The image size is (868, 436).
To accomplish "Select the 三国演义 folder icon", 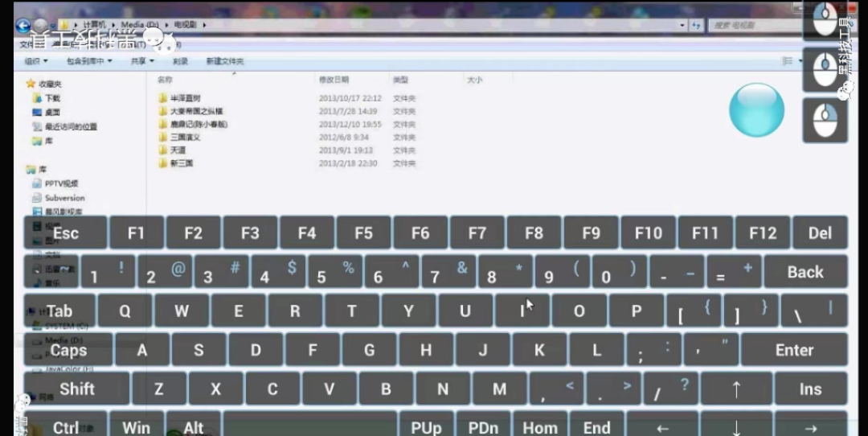I will point(162,137).
